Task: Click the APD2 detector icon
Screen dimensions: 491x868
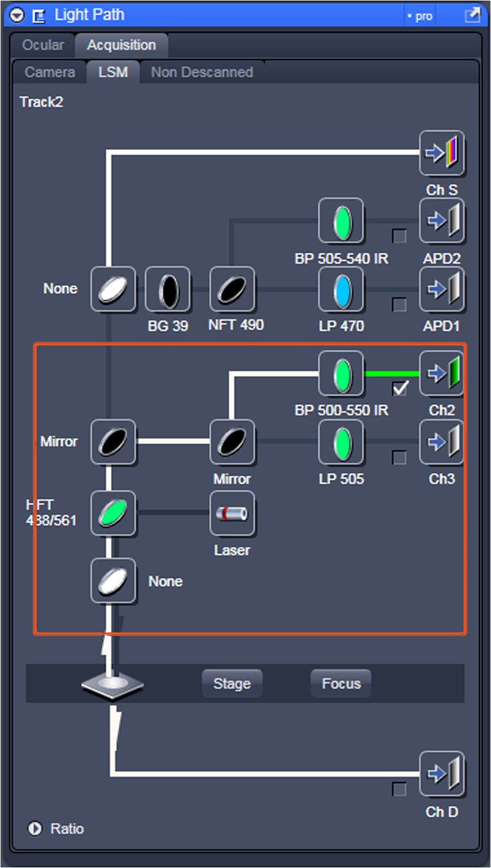Action: [442, 221]
